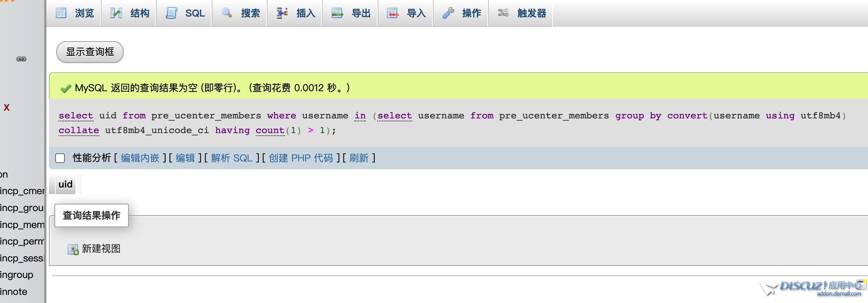868x303 pixels.
Task: Open the 编辑内嵌 inline edit link
Action: (140, 158)
